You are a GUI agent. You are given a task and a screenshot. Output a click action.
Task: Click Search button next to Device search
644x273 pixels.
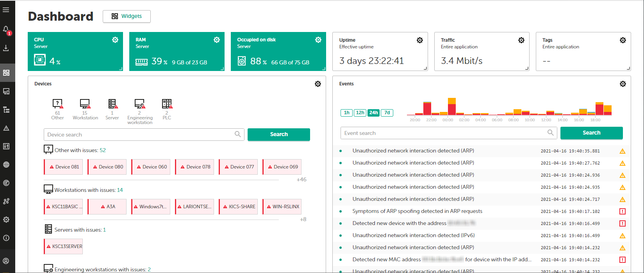pos(279,135)
